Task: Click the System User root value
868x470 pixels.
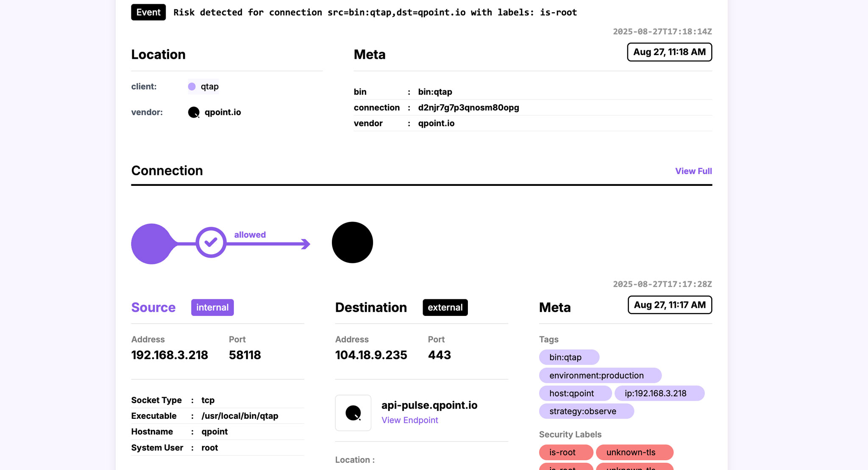Action: tap(210, 448)
